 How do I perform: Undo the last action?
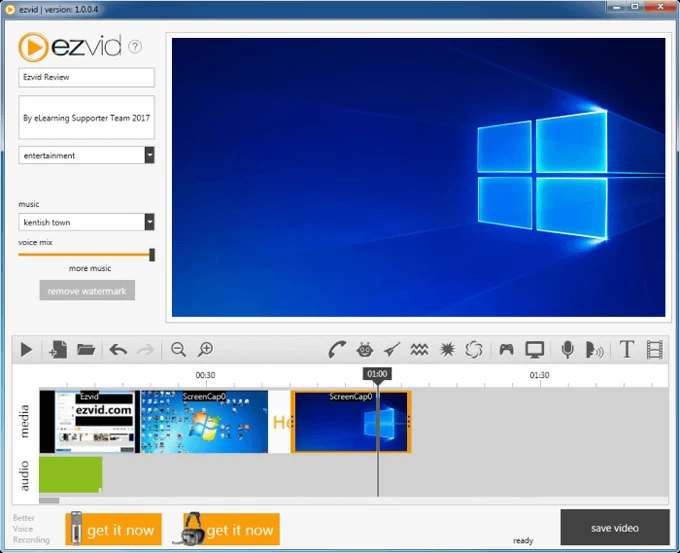(x=118, y=349)
